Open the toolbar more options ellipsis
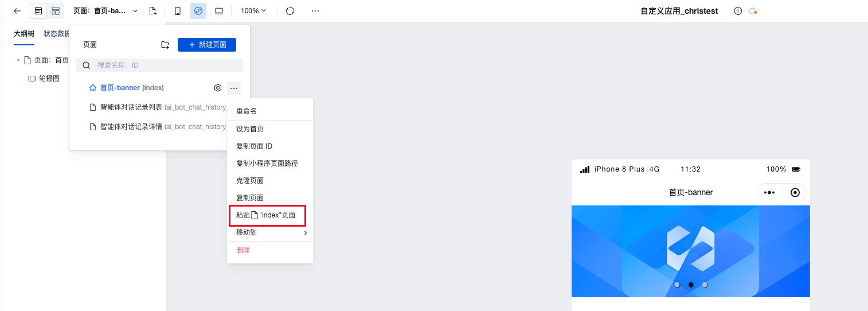The image size is (868, 311). tap(315, 11)
